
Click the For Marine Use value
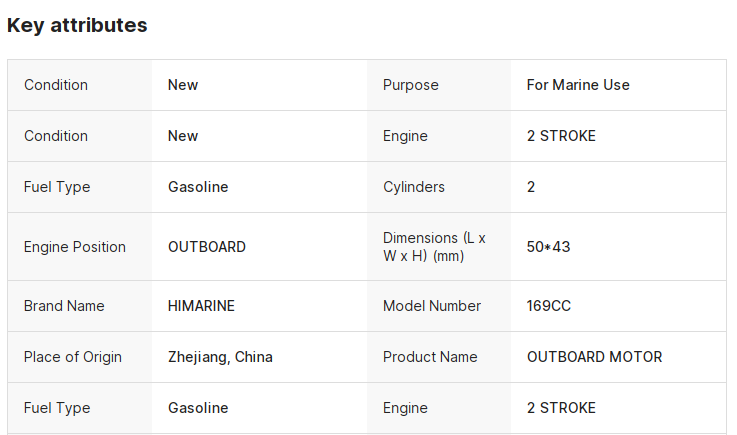tap(578, 85)
